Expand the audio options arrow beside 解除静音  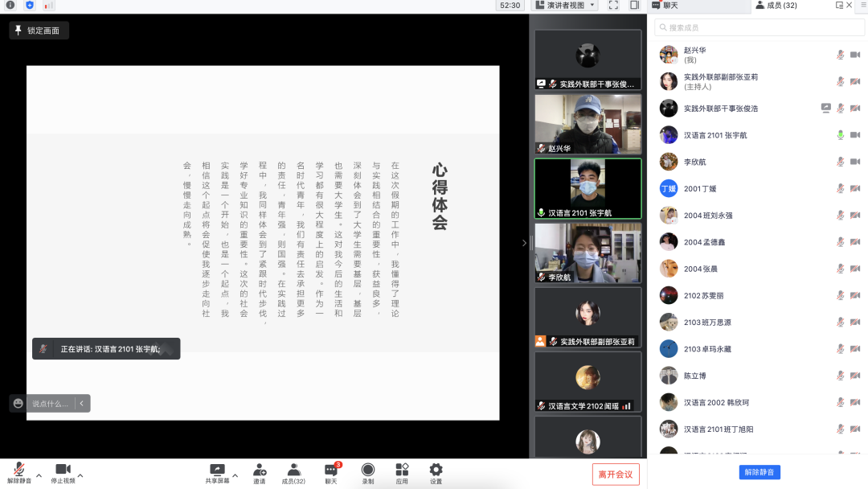tap(39, 475)
